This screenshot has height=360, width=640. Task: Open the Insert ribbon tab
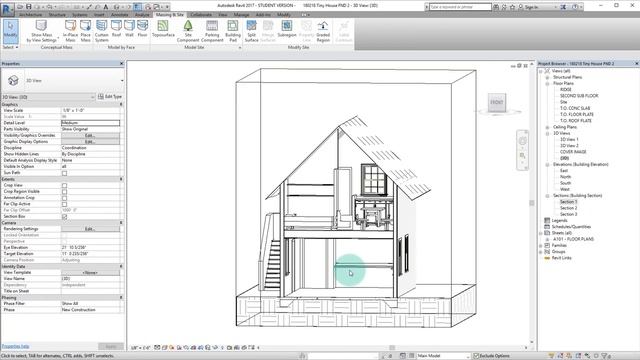[99, 15]
